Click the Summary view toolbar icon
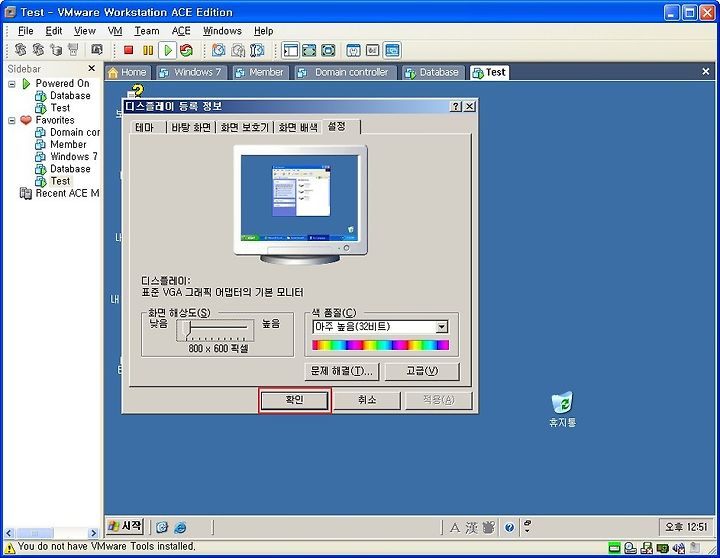Screen dimensions: 720x558 tap(354, 50)
